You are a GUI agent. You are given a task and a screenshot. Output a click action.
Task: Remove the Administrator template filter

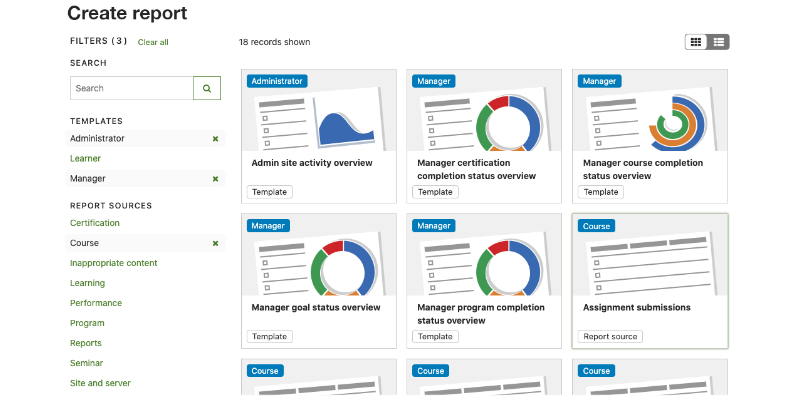point(215,139)
